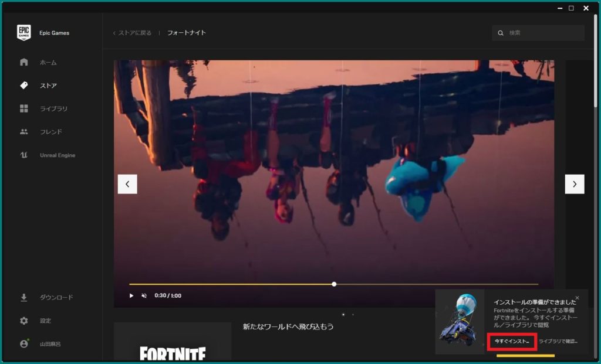The image size is (601, 364).
Task: Click the 検索 search input field
Action: coord(538,33)
